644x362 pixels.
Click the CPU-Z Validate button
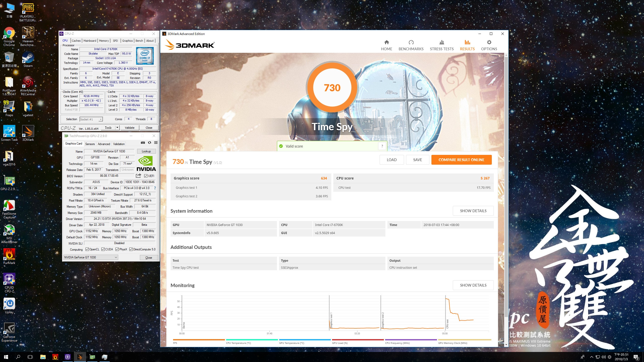(x=130, y=128)
